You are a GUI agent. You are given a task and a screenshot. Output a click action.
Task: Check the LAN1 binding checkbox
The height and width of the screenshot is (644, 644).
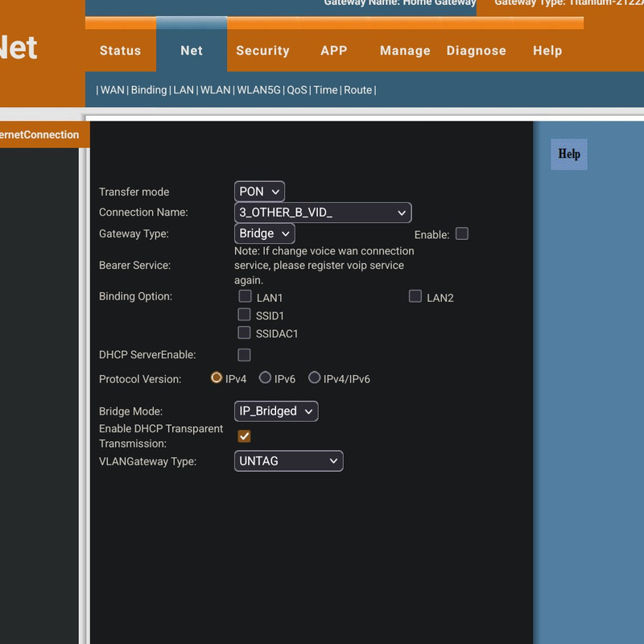(x=245, y=296)
